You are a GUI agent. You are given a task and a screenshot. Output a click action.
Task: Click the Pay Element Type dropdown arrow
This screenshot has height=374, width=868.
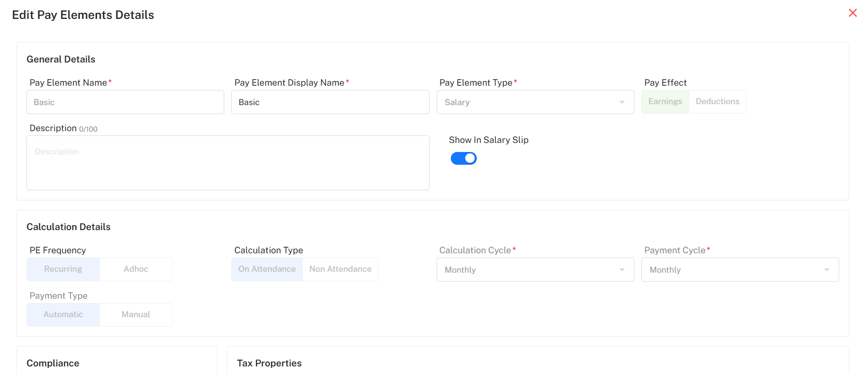tap(622, 102)
